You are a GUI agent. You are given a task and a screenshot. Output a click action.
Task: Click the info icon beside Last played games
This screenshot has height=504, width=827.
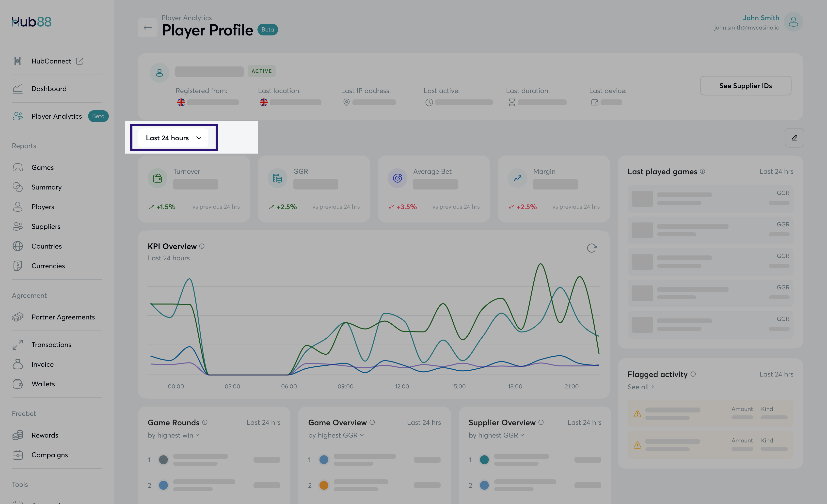click(702, 171)
